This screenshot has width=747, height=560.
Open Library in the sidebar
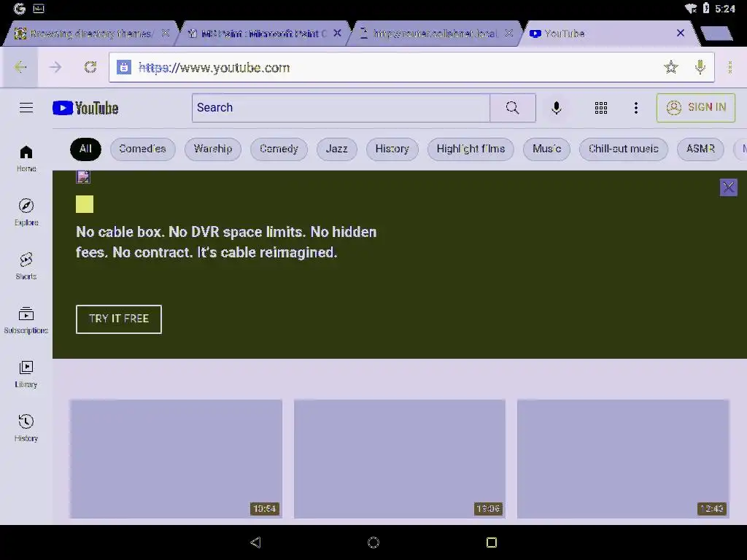(x=26, y=374)
